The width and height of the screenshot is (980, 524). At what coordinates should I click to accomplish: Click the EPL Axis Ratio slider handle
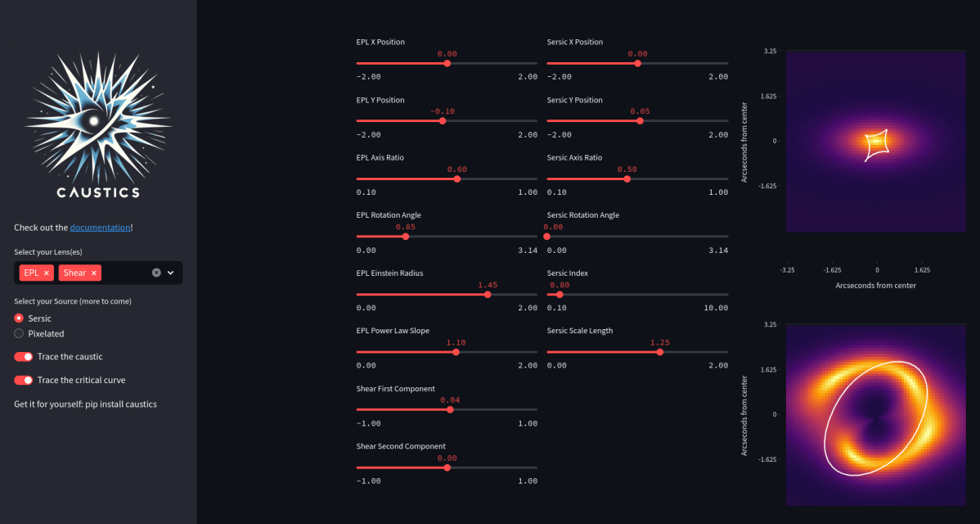(x=456, y=178)
